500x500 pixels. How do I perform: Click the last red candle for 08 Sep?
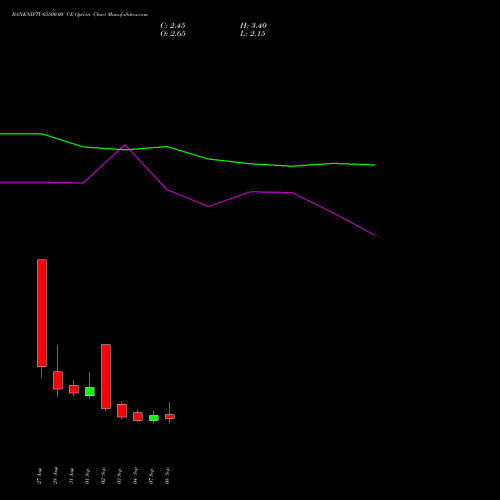[170, 416]
